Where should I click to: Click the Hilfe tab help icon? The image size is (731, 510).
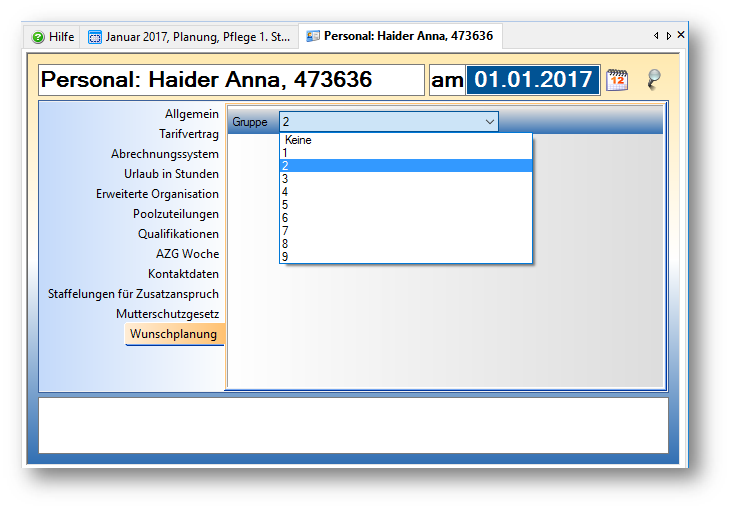38,37
